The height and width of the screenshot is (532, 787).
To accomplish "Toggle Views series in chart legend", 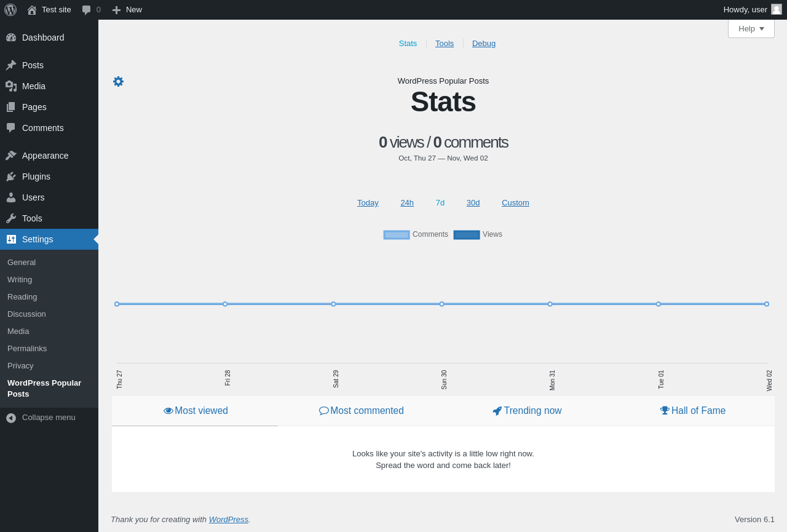I will click(478, 234).
